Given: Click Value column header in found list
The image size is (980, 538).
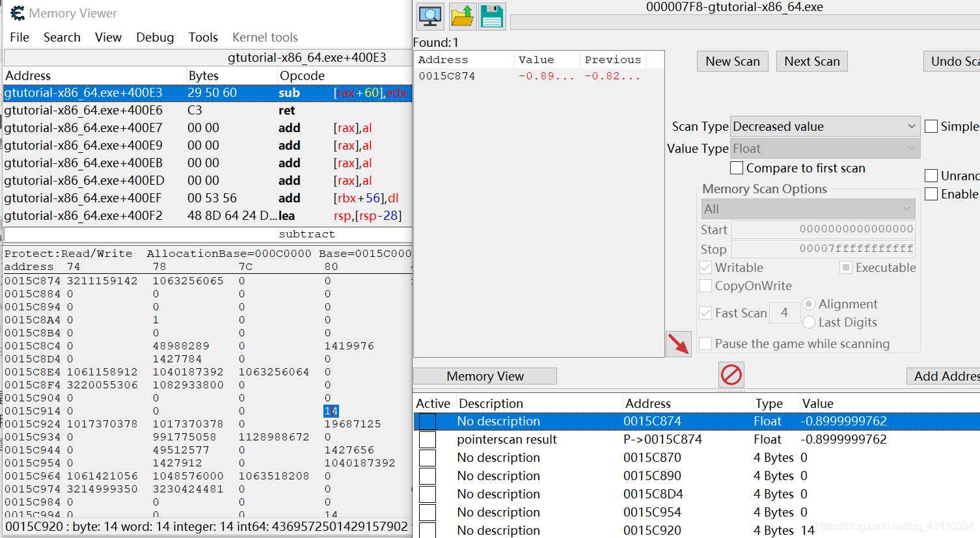Looking at the screenshot, I should pyautogui.click(x=547, y=60).
